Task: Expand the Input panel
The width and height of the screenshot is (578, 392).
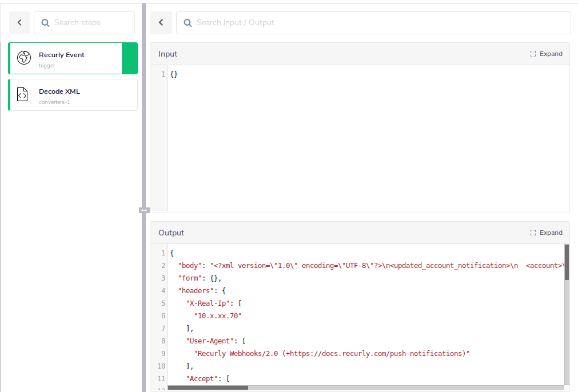Action: (x=547, y=53)
